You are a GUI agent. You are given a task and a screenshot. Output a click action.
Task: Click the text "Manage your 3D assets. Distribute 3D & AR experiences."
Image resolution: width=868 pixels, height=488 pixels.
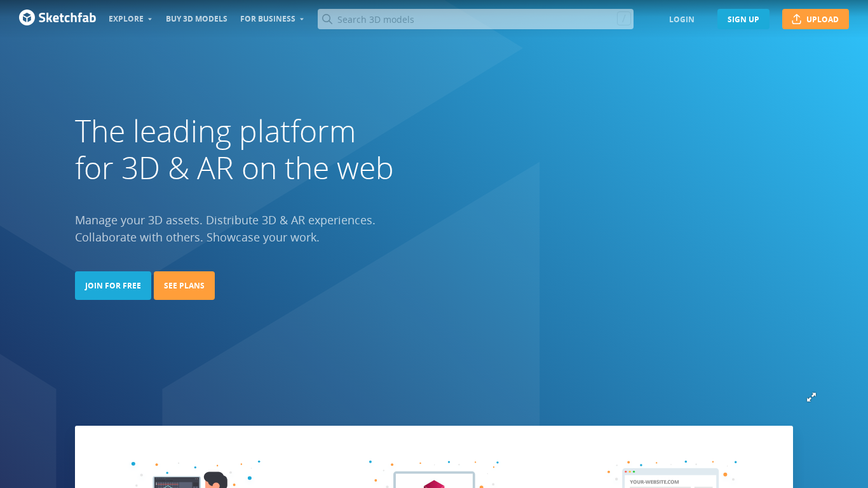pyautogui.click(x=225, y=220)
